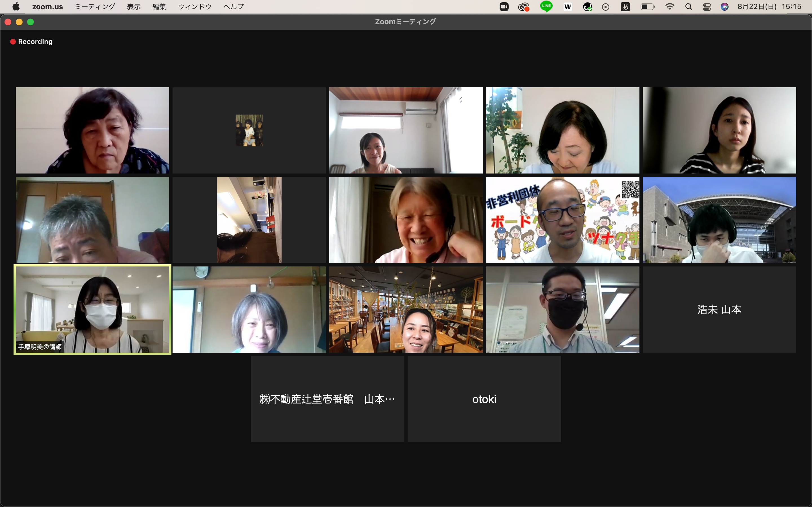Click the play circle menu bar icon

[606, 7]
